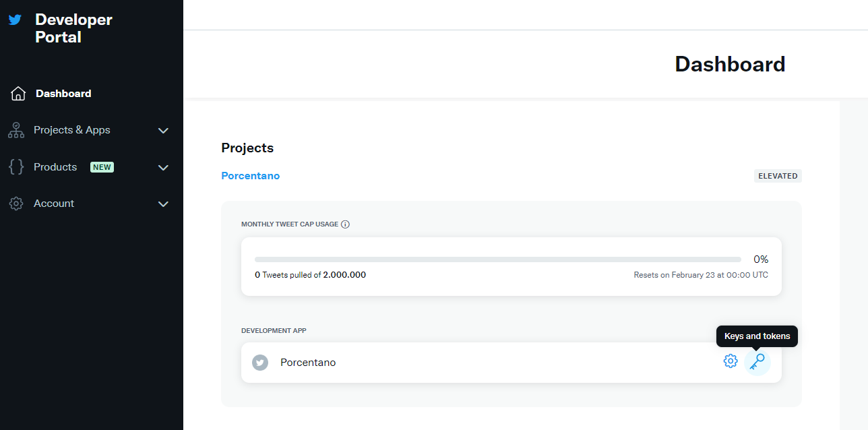Open Products menu item
The width and height of the screenshot is (868, 430).
(55, 167)
